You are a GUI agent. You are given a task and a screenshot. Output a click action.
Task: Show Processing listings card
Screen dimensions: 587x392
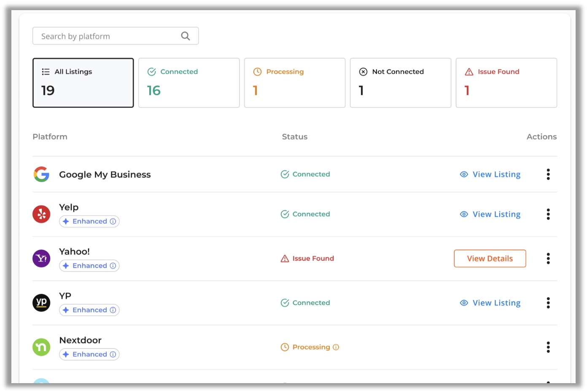295,83
